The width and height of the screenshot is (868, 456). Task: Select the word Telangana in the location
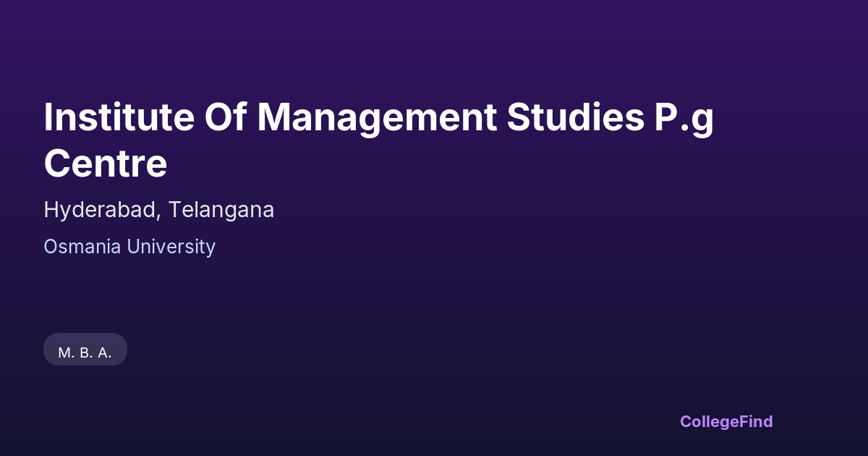222,210
